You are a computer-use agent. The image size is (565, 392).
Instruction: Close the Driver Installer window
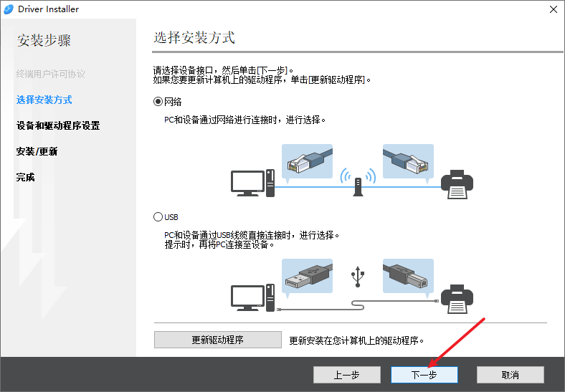[x=554, y=9]
